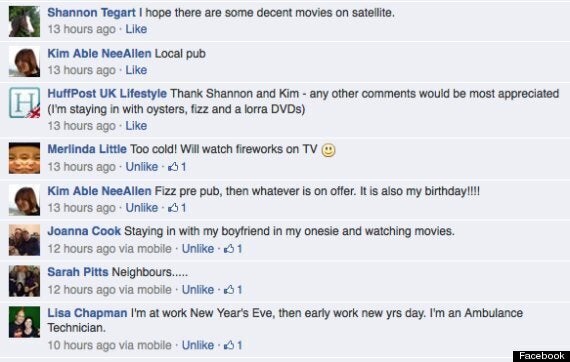Viewport: 570px width, 362px height.
Task: Click the Facebook source label
Action: pos(541,356)
